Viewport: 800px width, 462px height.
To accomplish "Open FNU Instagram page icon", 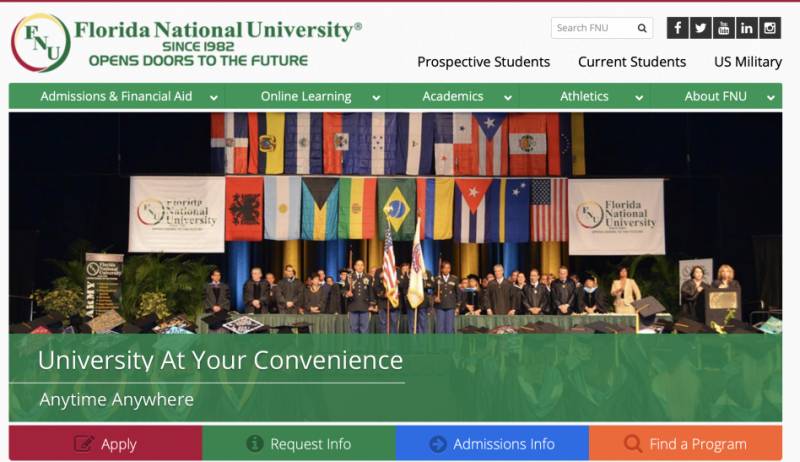I will coord(770,28).
